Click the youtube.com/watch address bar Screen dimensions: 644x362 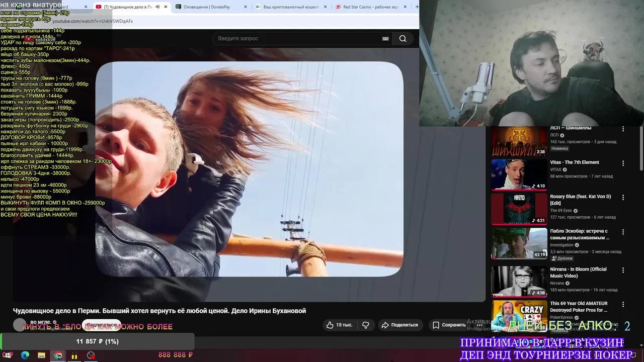tap(93, 21)
